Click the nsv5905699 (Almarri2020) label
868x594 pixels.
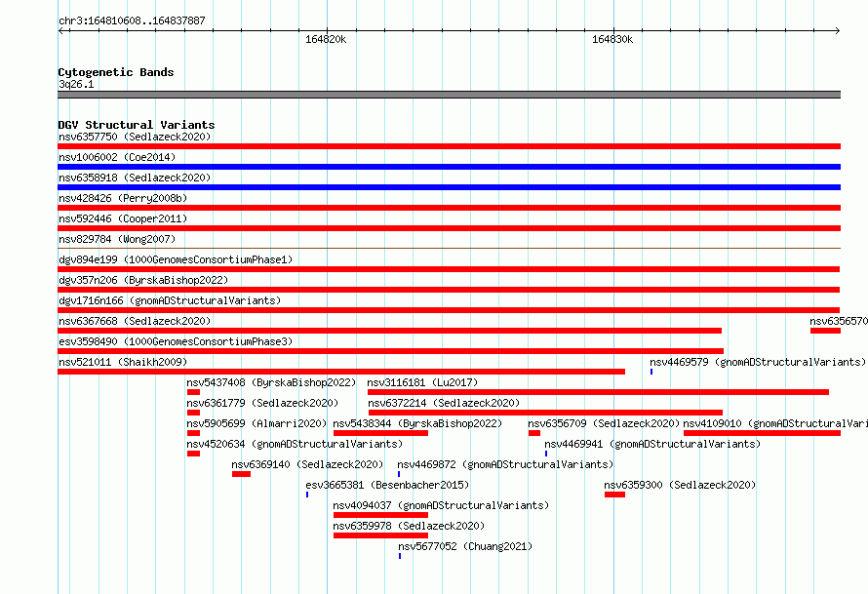coord(256,423)
